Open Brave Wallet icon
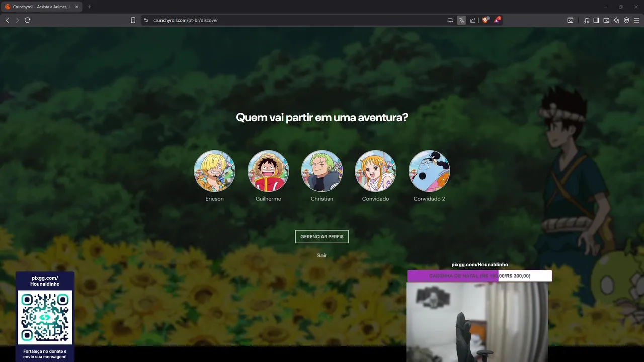This screenshot has height=362, width=644. click(606, 20)
